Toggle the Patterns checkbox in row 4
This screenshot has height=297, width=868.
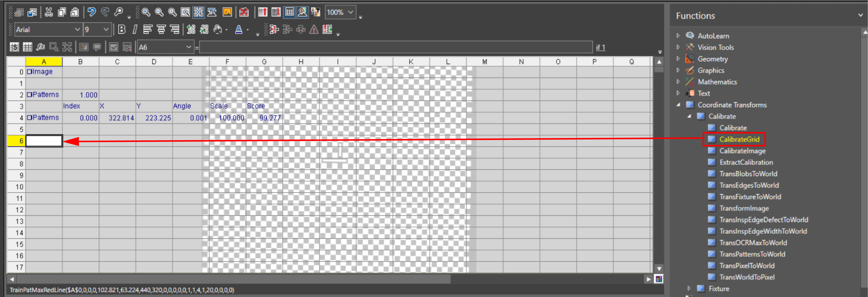click(x=29, y=117)
